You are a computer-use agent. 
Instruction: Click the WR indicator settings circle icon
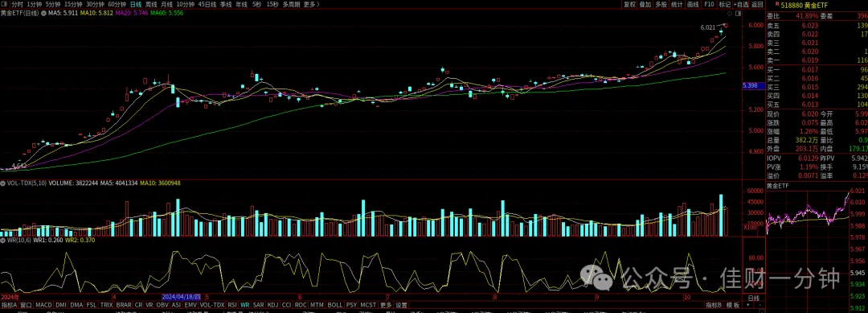click(x=3, y=241)
